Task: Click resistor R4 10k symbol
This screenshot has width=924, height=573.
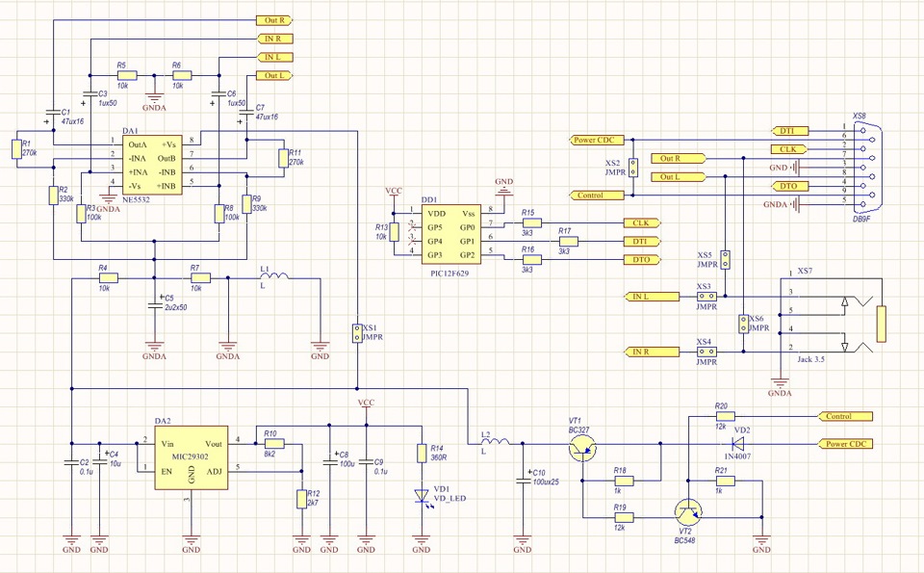Action: tap(108, 277)
